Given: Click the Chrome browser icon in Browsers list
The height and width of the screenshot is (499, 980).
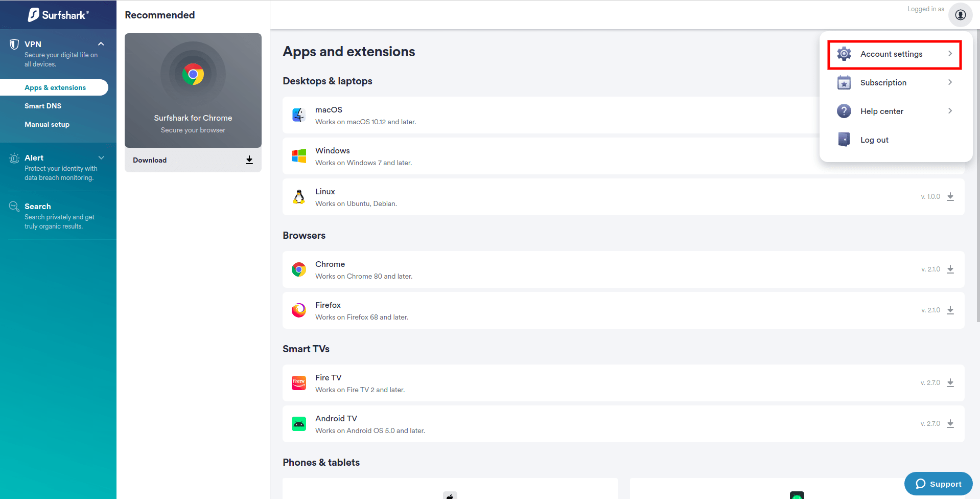Looking at the screenshot, I should (299, 269).
